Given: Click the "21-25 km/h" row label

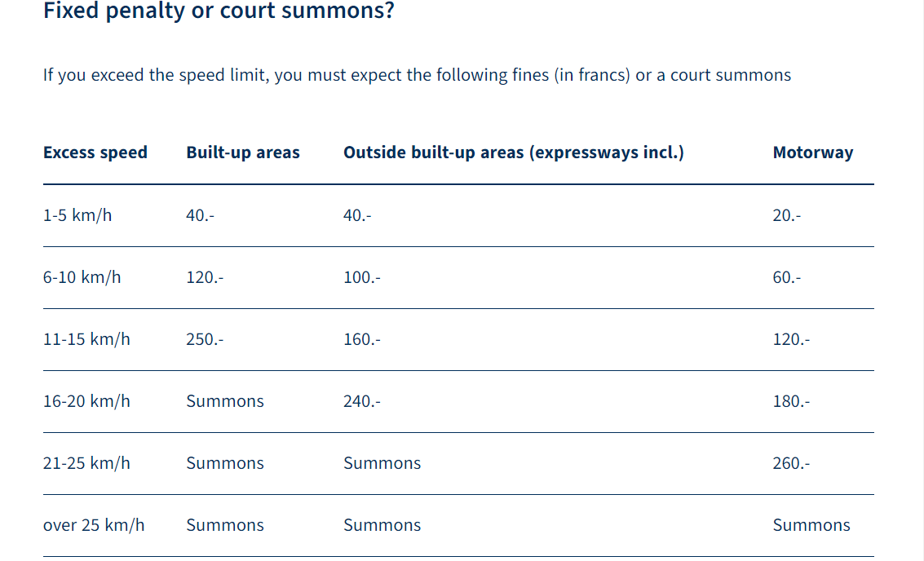Looking at the screenshot, I should point(86,463).
